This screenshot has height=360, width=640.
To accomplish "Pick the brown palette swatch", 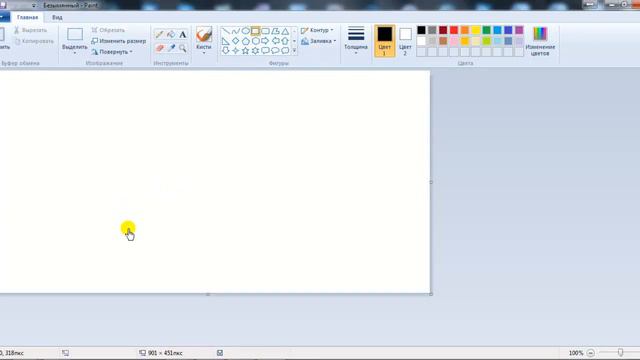I will click(443, 41).
